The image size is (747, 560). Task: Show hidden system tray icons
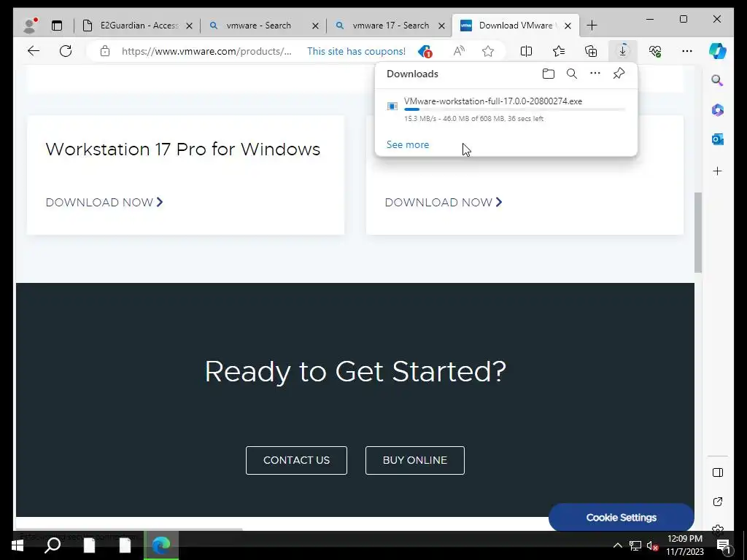point(617,545)
